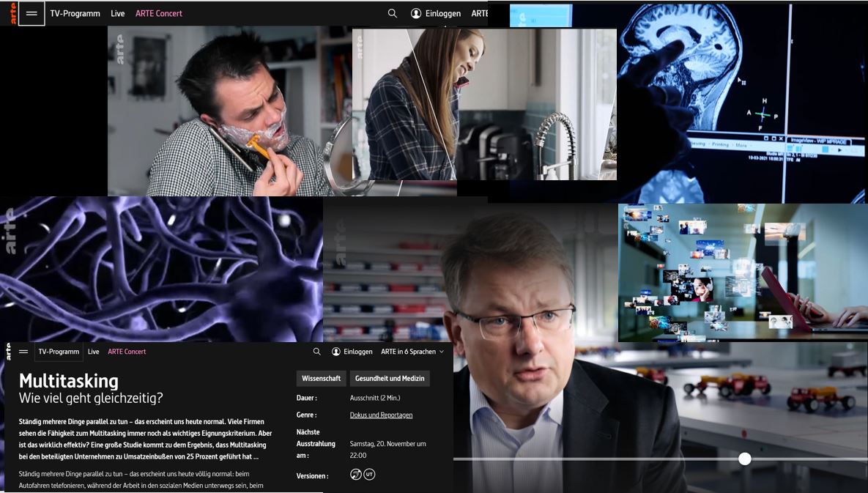The height and width of the screenshot is (493, 868).
Task: Click the arte logo in the lower navigation bar
Action: [8, 352]
